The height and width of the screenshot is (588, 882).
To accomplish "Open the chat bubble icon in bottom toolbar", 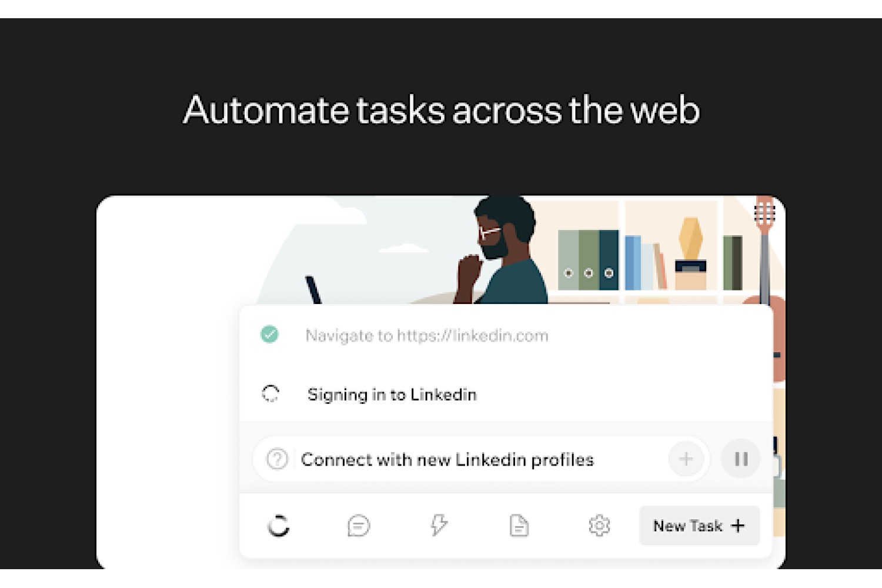I will click(x=358, y=525).
